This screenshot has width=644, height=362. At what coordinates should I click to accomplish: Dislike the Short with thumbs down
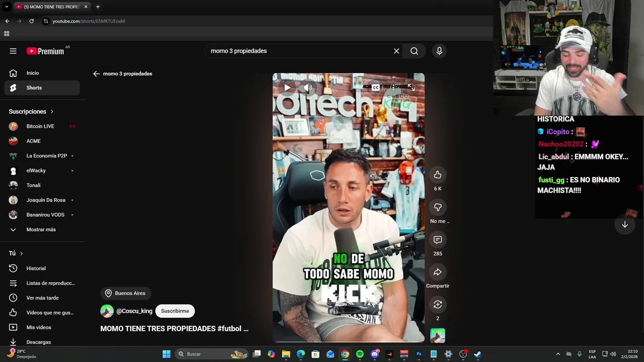[x=438, y=207]
